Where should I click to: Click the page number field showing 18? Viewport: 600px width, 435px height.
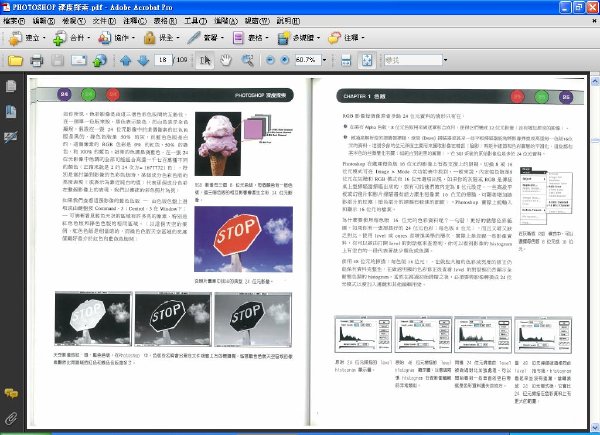[163, 60]
